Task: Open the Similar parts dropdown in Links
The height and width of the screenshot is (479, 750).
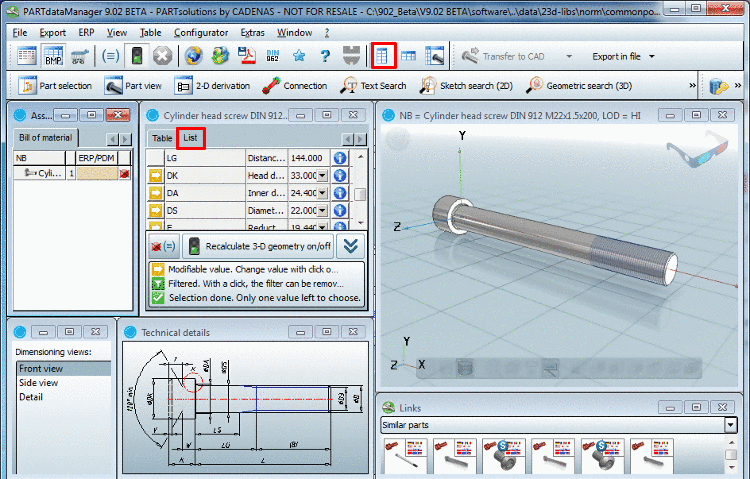Action: point(730,425)
